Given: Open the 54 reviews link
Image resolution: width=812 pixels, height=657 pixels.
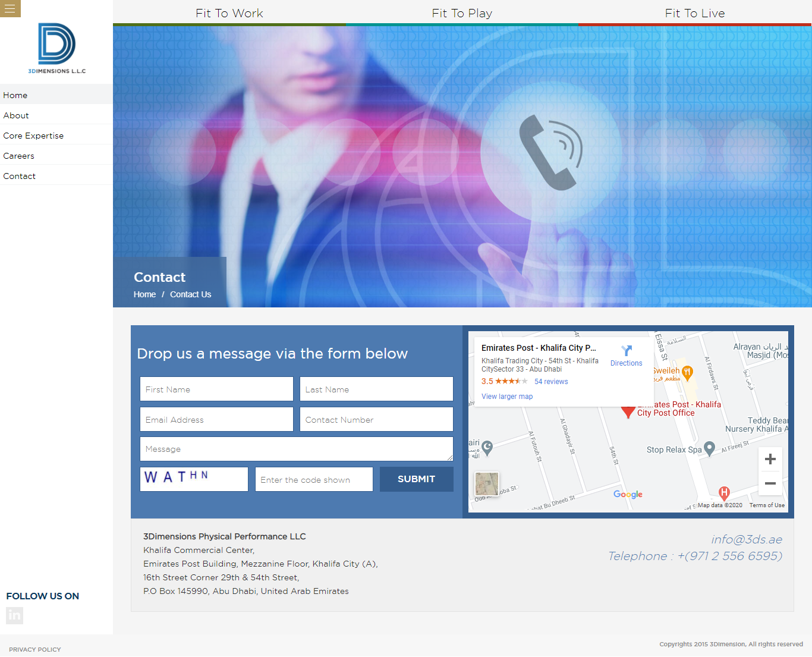Looking at the screenshot, I should [x=551, y=382].
